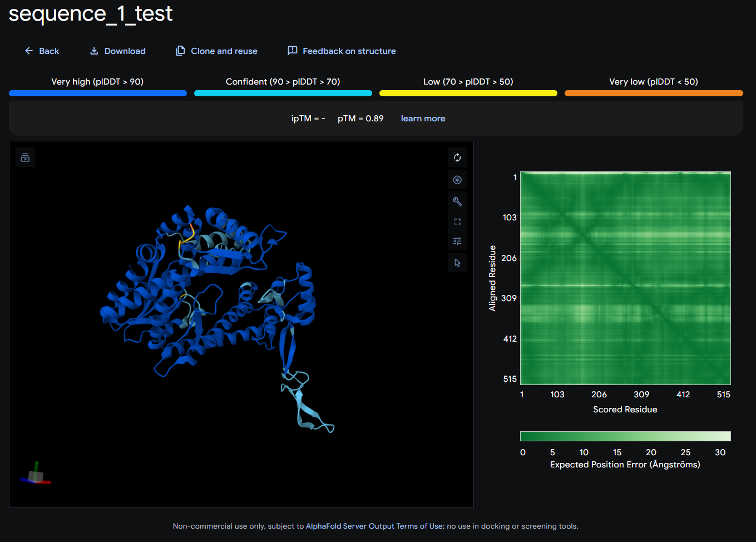Open the viewer settings sliders icon

click(457, 241)
